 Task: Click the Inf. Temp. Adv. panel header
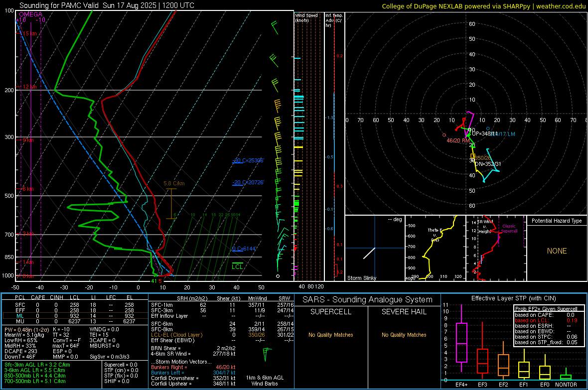click(334, 20)
